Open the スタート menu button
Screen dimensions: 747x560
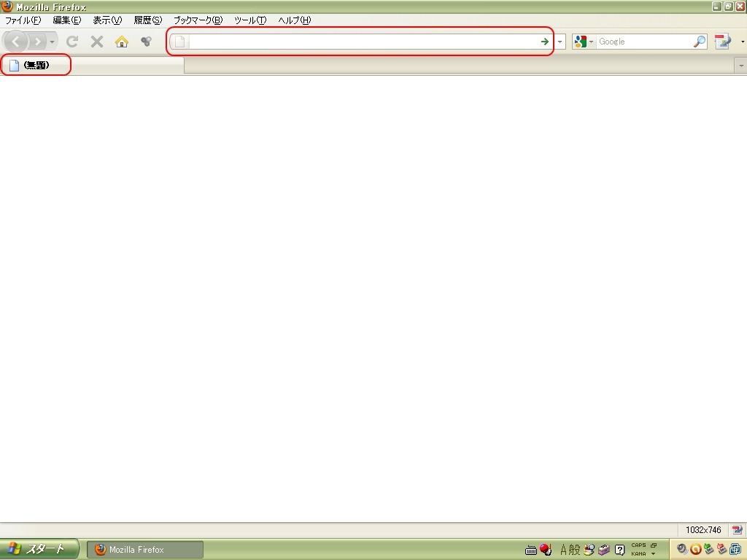[x=39, y=549]
